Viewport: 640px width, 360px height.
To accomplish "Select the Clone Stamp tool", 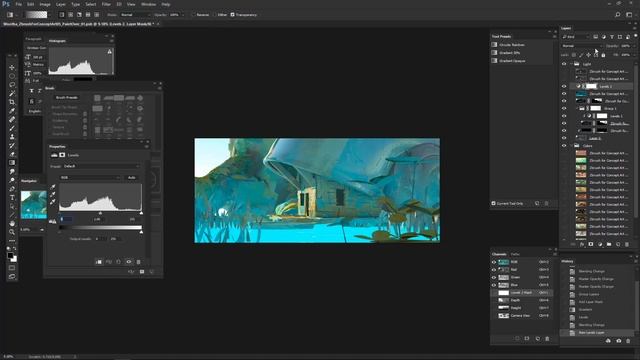I will click(x=12, y=137).
